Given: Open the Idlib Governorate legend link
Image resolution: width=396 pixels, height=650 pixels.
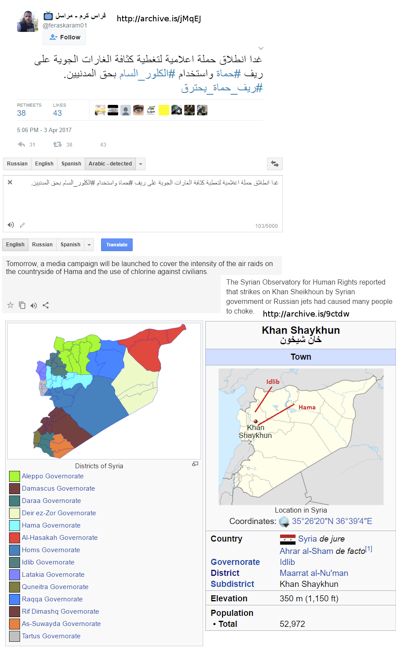Looking at the screenshot, I should [48, 562].
